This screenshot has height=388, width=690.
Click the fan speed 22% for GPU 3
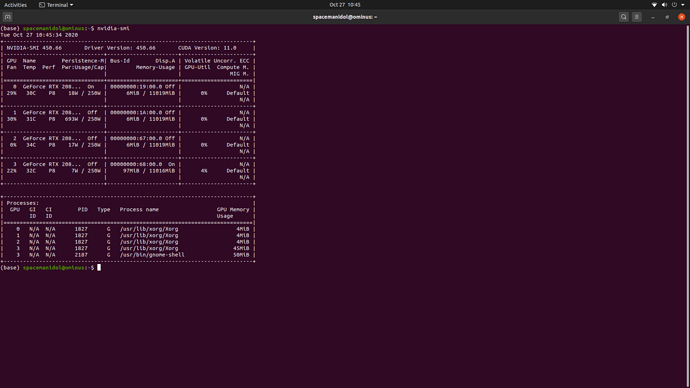pyautogui.click(x=11, y=171)
